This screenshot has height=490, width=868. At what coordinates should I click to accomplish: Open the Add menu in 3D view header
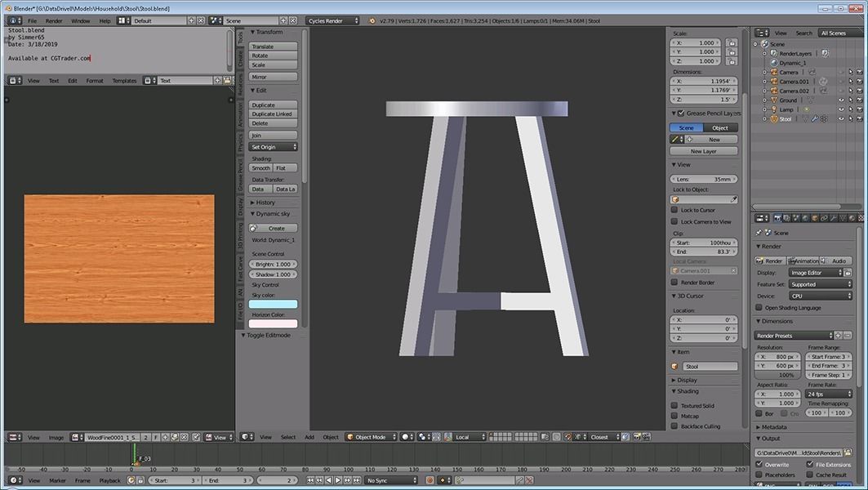[x=309, y=437]
